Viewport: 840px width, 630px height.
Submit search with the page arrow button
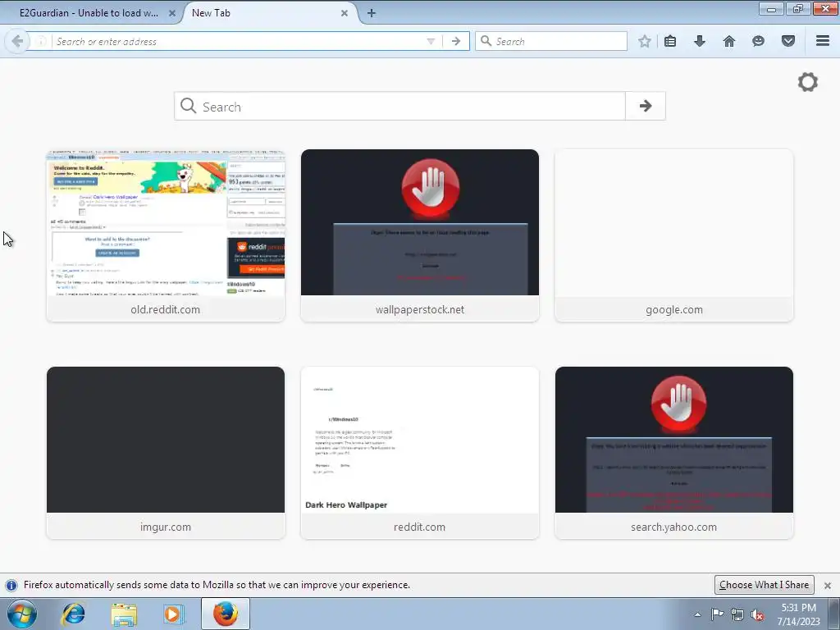[x=646, y=106]
